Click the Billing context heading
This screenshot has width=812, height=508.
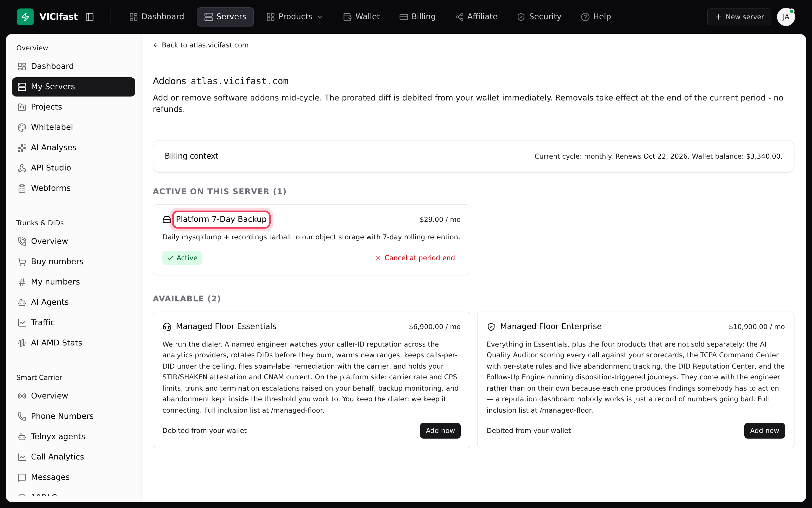click(191, 156)
